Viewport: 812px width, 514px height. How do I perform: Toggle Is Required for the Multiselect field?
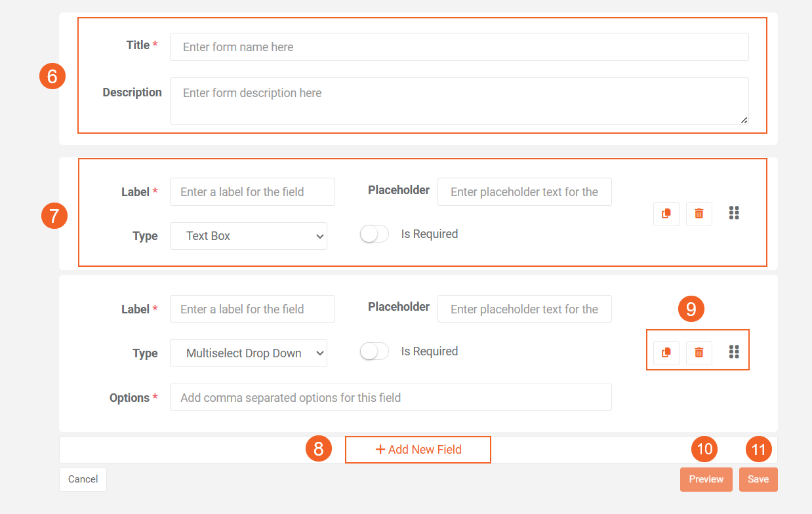point(374,351)
